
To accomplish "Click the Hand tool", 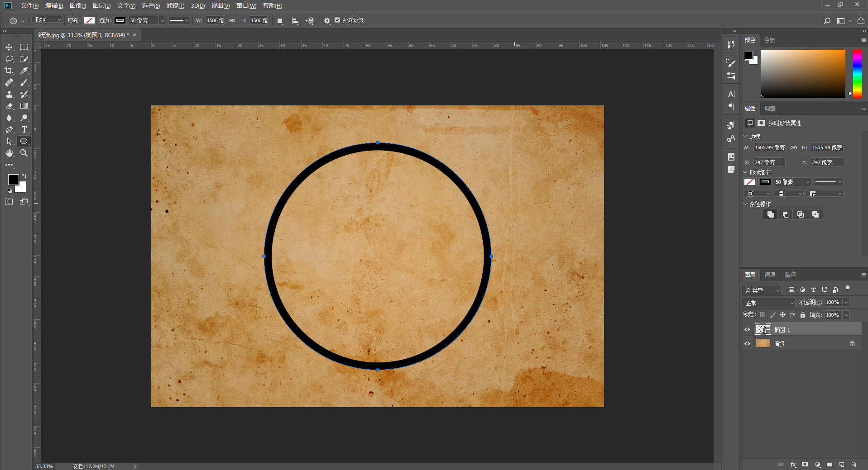I will [x=9, y=153].
